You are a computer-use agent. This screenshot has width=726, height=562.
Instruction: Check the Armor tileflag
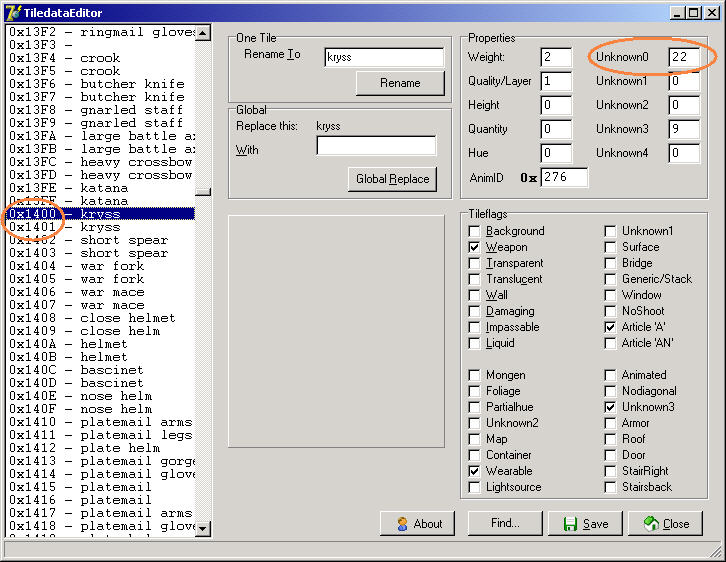tap(610, 423)
